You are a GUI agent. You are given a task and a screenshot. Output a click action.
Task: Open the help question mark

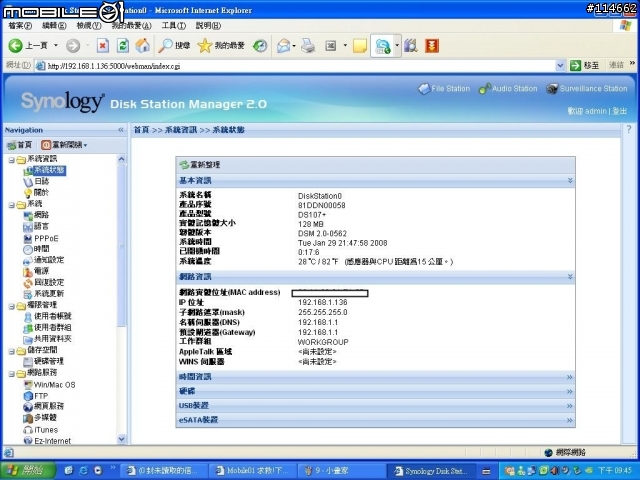[x=629, y=129]
